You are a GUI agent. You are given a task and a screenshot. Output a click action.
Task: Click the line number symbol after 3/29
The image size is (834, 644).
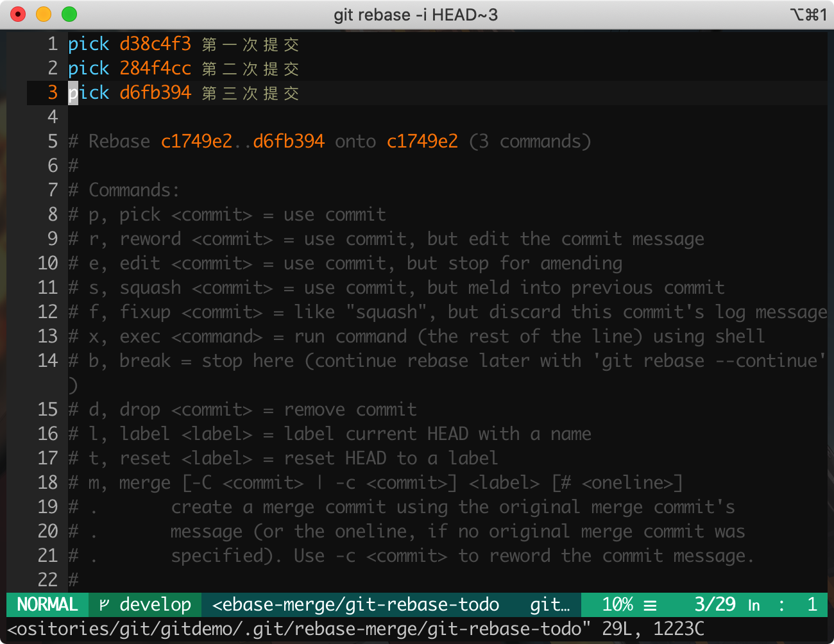(754, 605)
